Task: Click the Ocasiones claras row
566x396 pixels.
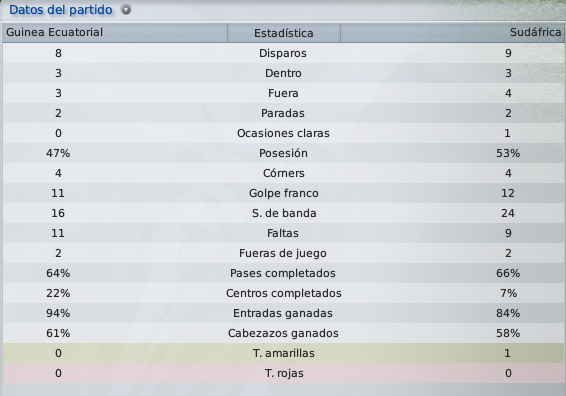Action: click(x=283, y=133)
